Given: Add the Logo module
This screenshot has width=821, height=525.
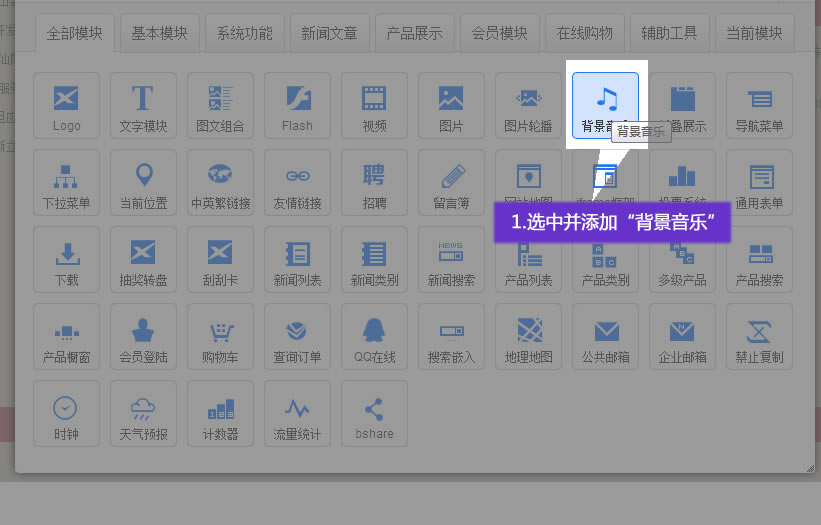Looking at the screenshot, I should 67,105.
